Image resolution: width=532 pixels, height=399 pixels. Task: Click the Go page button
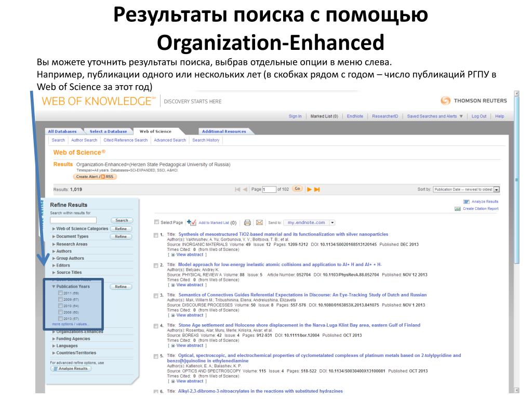[x=298, y=189]
